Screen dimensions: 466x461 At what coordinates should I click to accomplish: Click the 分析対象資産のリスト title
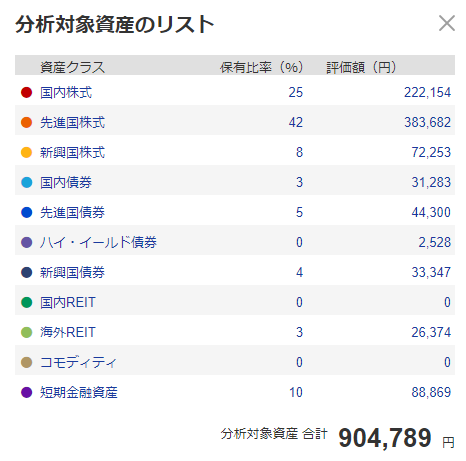click(114, 24)
